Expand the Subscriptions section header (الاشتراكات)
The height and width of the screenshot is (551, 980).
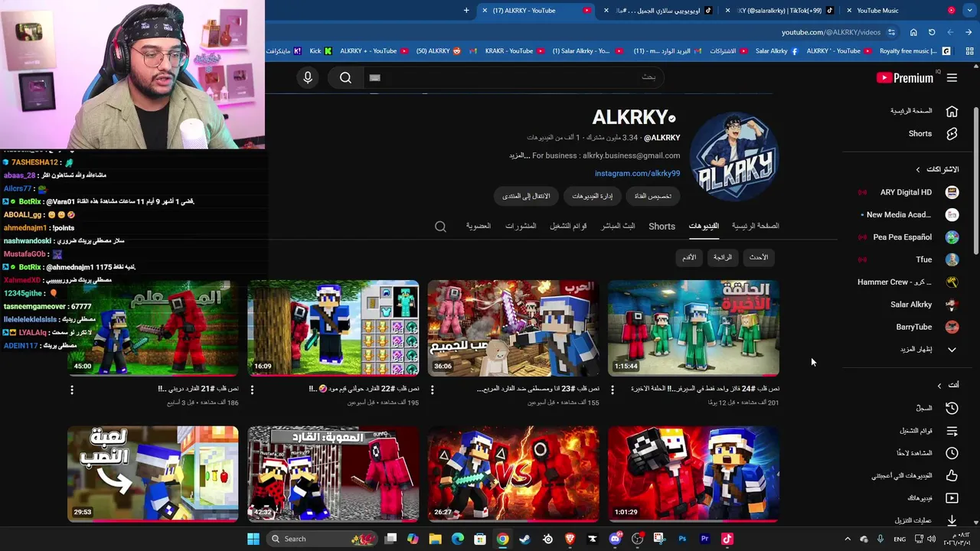point(937,169)
